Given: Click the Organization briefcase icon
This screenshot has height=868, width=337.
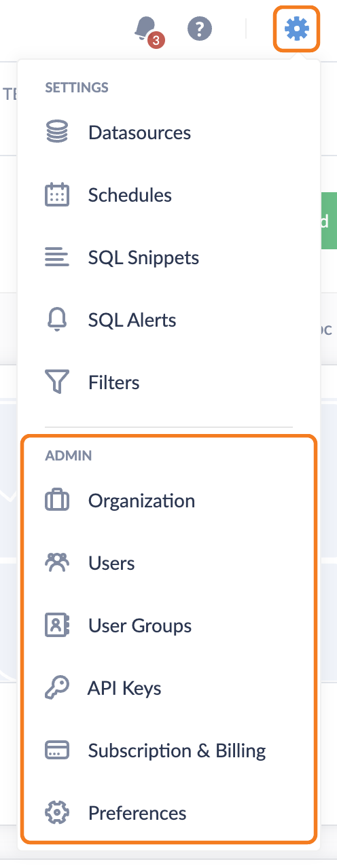Looking at the screenshot, I should tap(57, 501).
